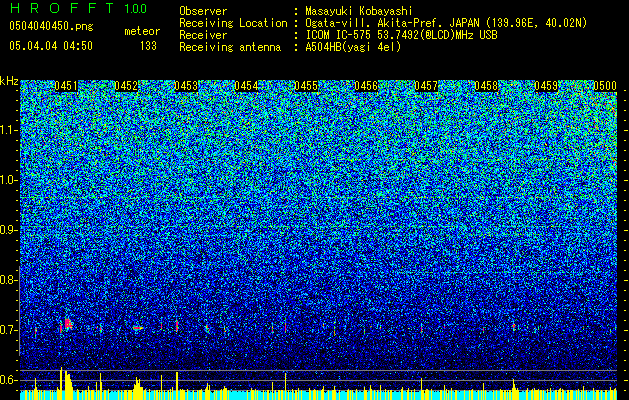Click the antenna A504HB(yagi 4el) text

coord(353,47)
